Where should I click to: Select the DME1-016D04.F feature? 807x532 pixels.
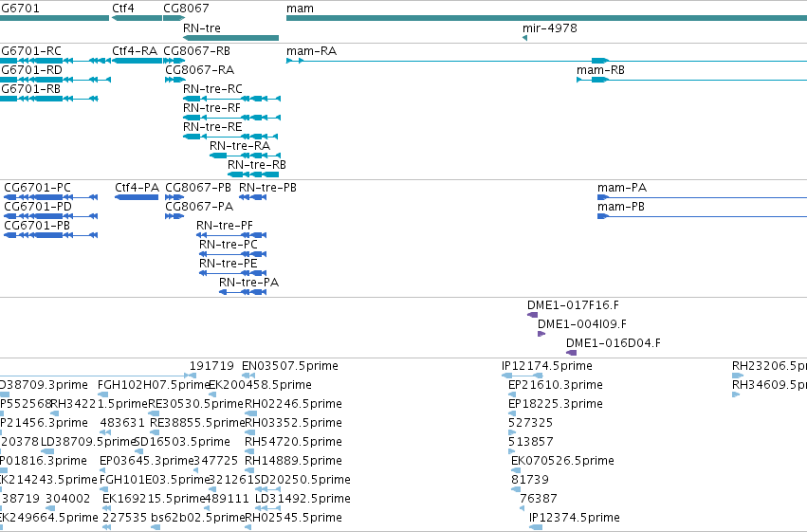(x=571, y=353)
